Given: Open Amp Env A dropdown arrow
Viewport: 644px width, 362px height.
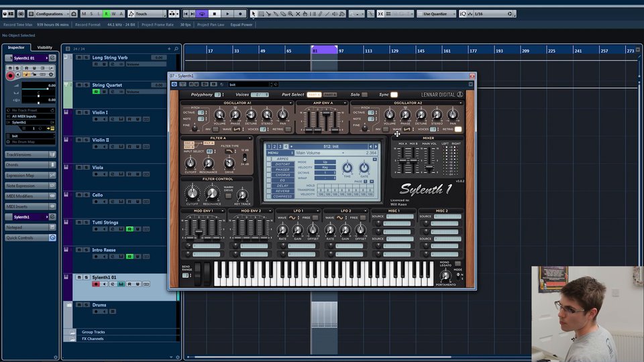Looking at the screenshot, I should point(345,103).
